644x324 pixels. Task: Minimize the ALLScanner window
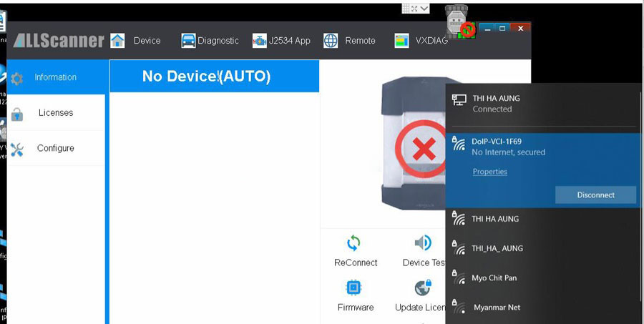coord(487,29)
